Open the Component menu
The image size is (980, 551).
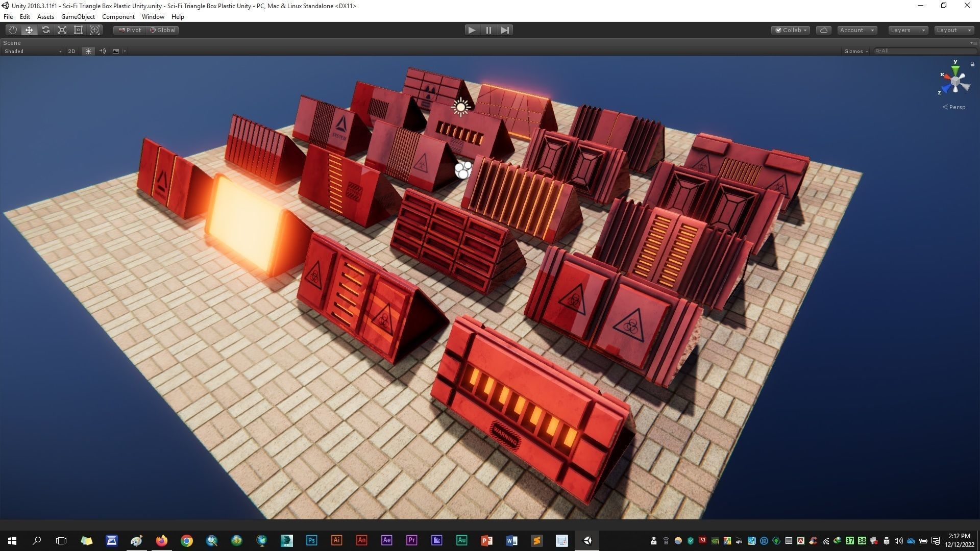coord(118,17)
